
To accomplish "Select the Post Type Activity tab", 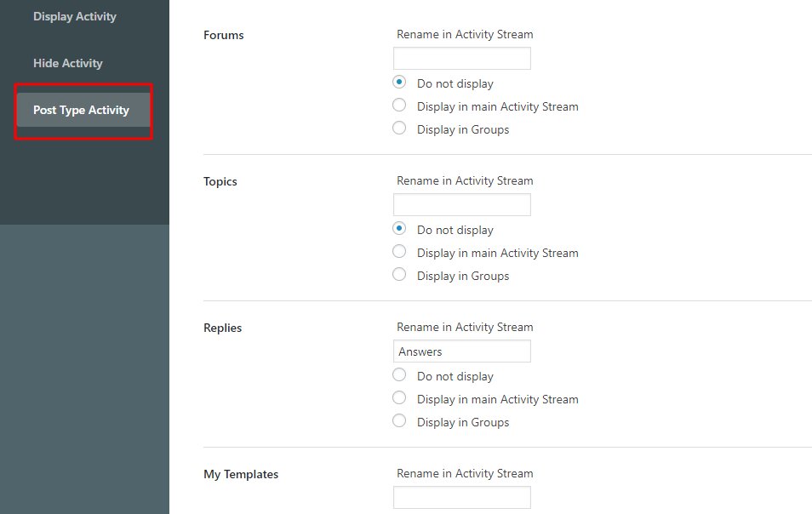I will [83, 110].
